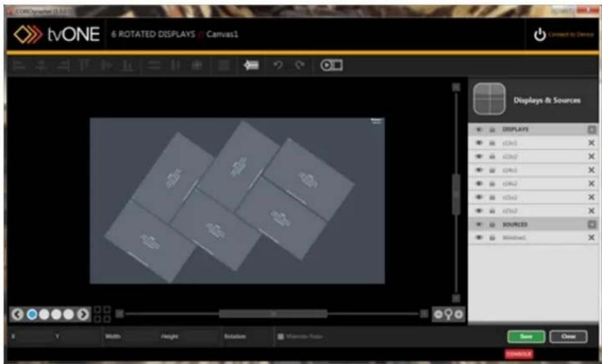Viewport: 602px width, 364px height.
Task: Toggle visibility of display s14o1
Action: [x=479, y=170]
